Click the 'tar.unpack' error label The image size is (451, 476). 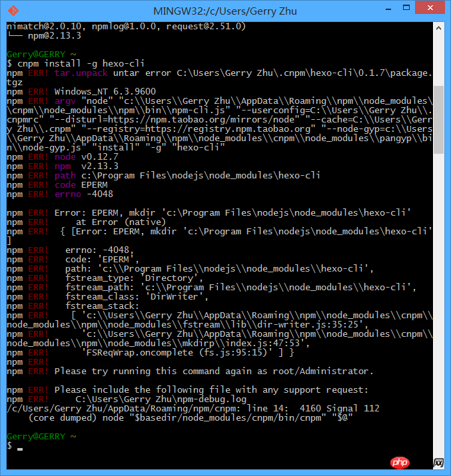[81, 73]
